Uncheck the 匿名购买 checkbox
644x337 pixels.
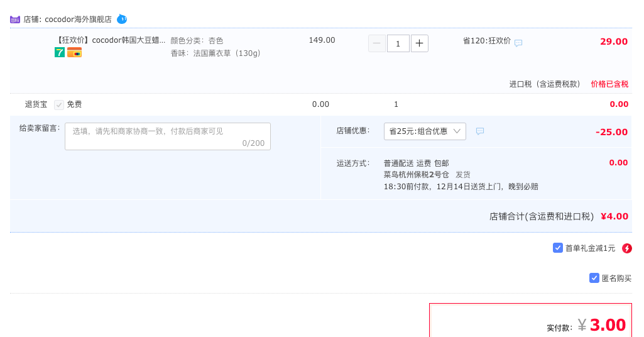[x=594, y=279]
